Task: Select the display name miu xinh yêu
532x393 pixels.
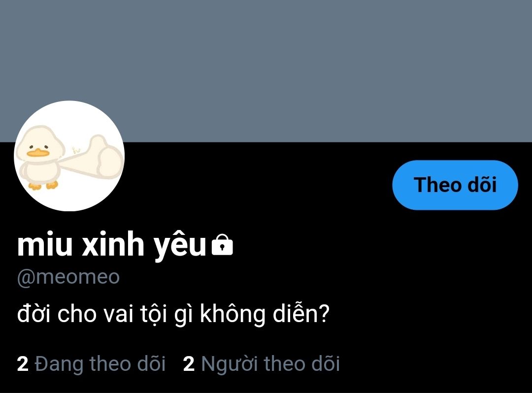Action: (112, 245)
